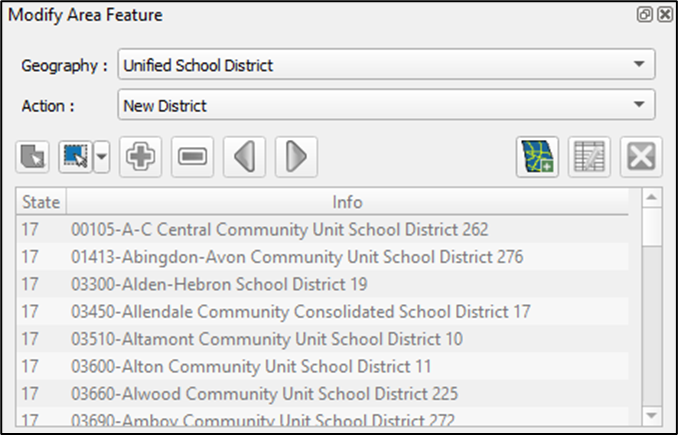Viewport: 678px width, 435px height.
Task: Open the selection tool dropdown arrow
Action: point(101,157)
